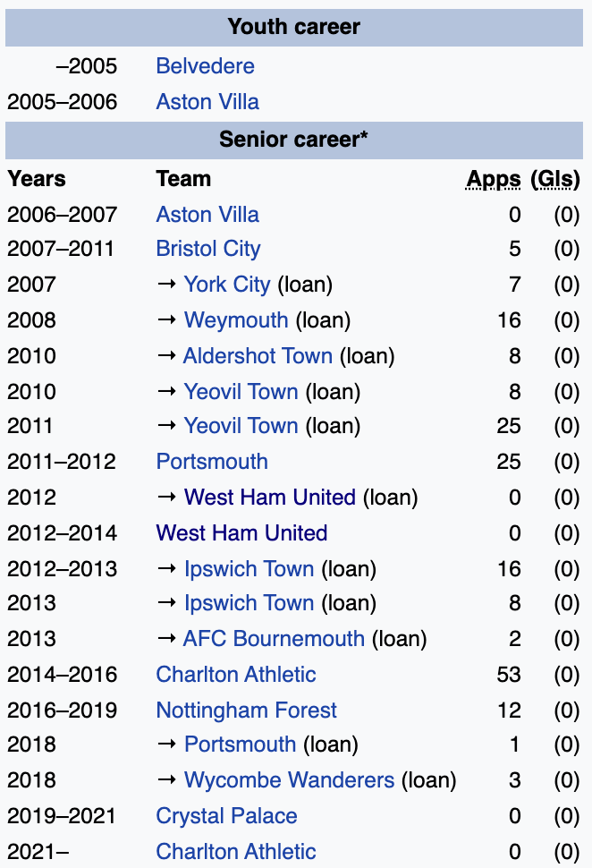Click the Aldershot Town link
The height and width of the screenshot is (868, 592).
click(258, 356)
